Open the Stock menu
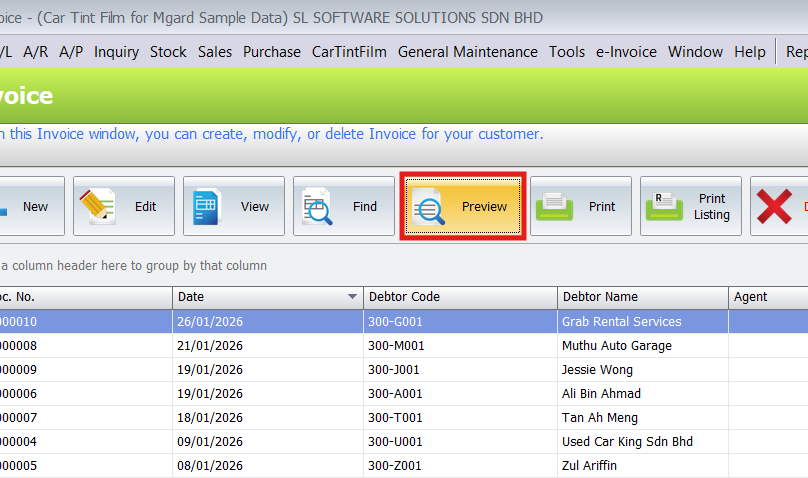Screen dimensions: 808x478 click(x=168, y=52)
